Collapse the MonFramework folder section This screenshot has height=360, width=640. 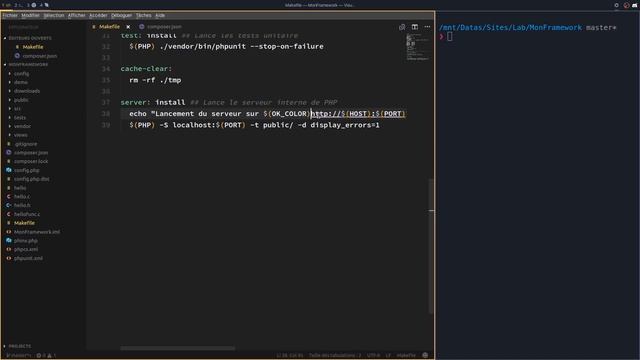click(25, 64)
